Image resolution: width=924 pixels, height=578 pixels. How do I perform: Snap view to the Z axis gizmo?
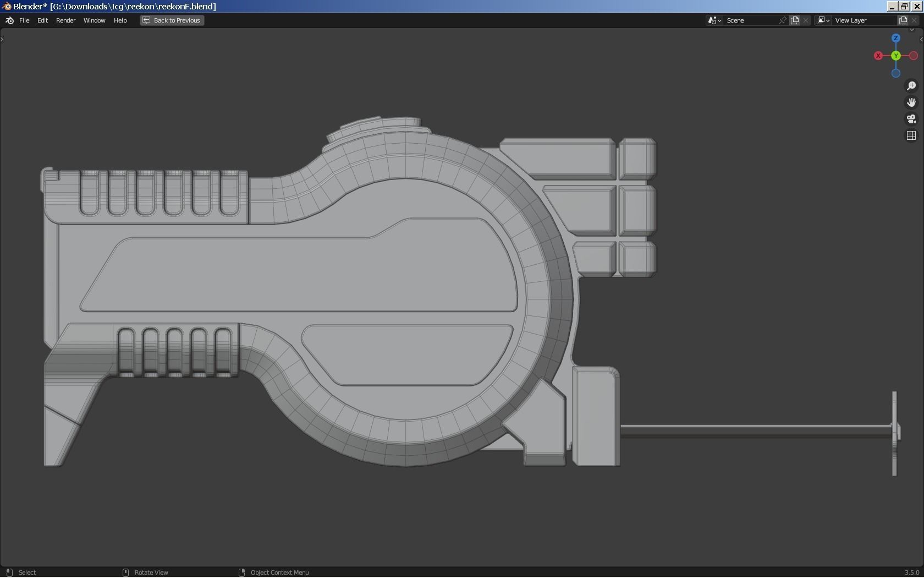[x=896, y=38]
